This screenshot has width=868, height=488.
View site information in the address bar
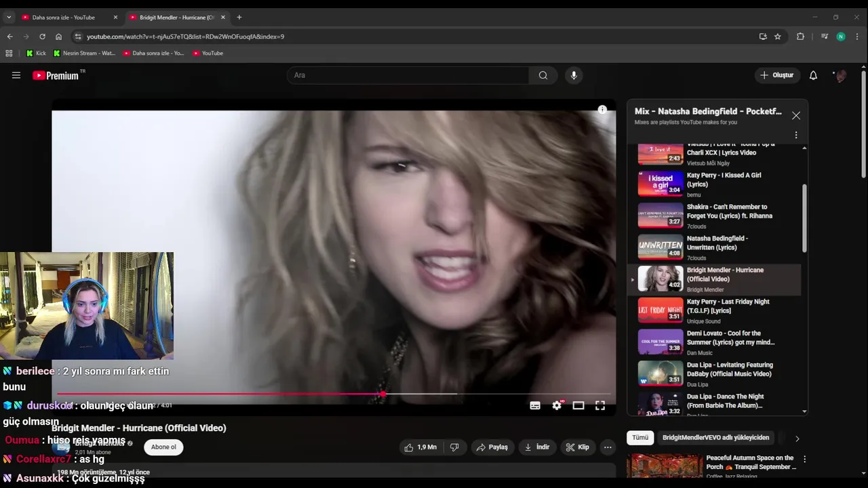pos(77,37)
